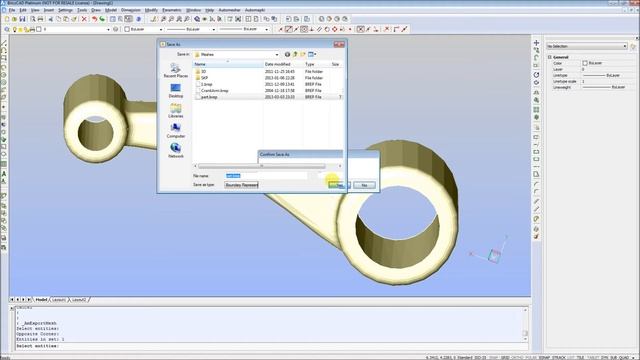Screen dimensions: 640x360
Task: Click the Open file toolbar icon
Action: click(x=14, y=19)
